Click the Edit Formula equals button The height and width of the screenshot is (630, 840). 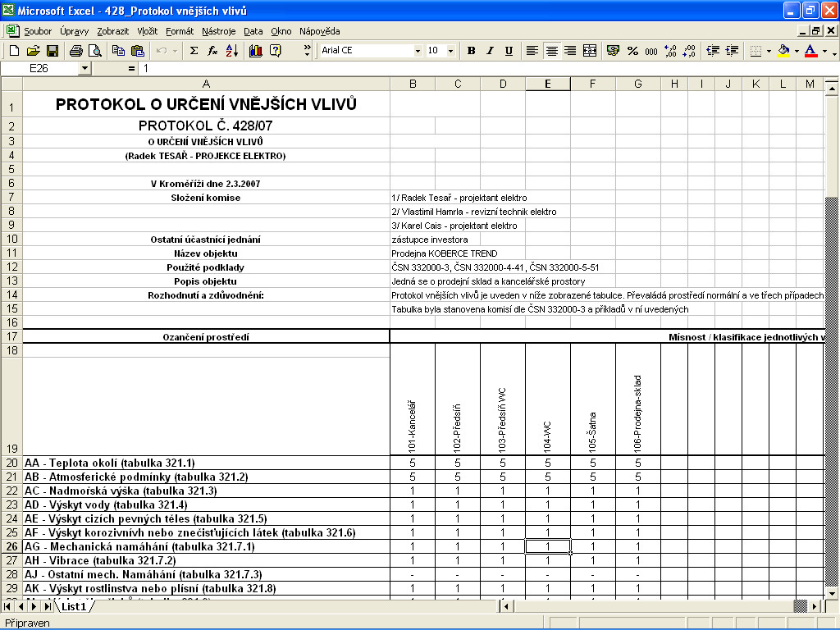click(131, 69)
